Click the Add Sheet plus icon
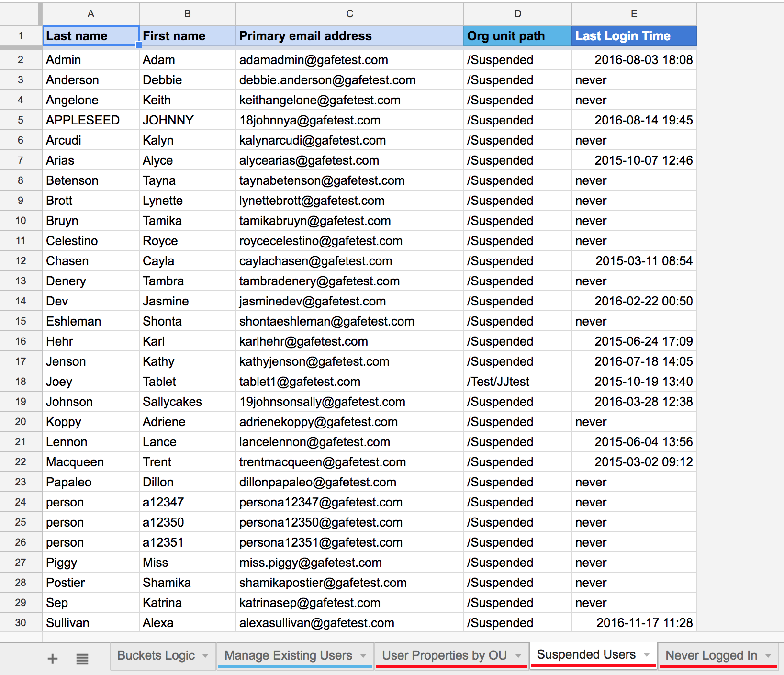 (x=53, y=659)
